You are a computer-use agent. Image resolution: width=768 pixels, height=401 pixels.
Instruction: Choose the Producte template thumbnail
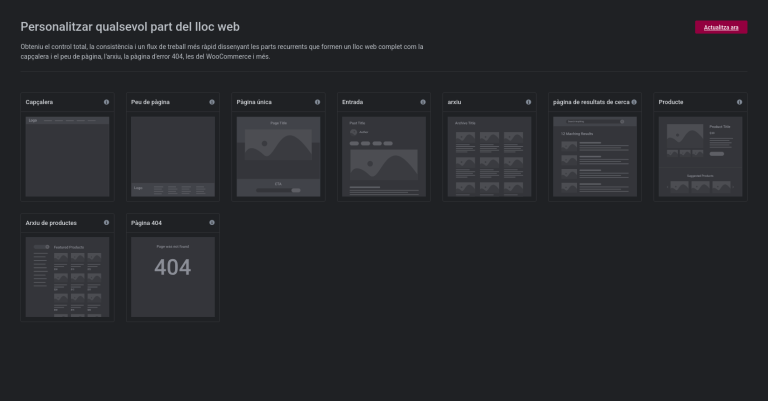point(700,156)
